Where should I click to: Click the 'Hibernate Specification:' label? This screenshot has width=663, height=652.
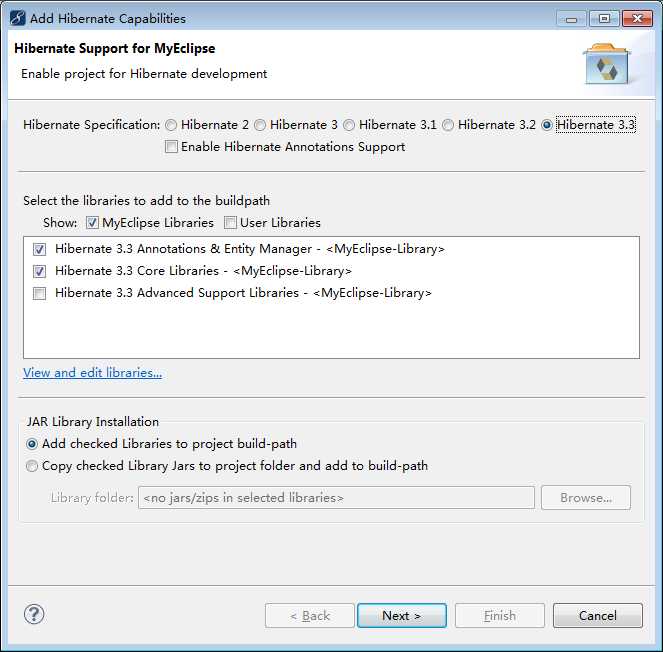point(92,125)
